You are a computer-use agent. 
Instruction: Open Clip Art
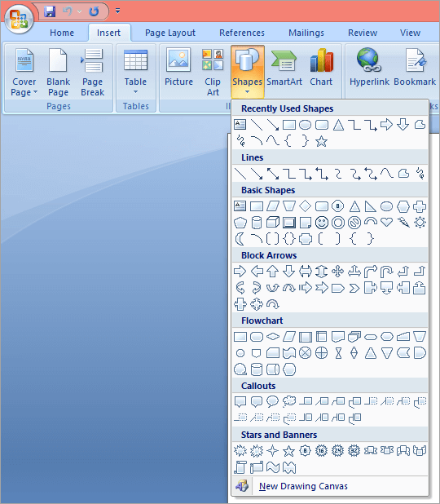click(213, 72)
